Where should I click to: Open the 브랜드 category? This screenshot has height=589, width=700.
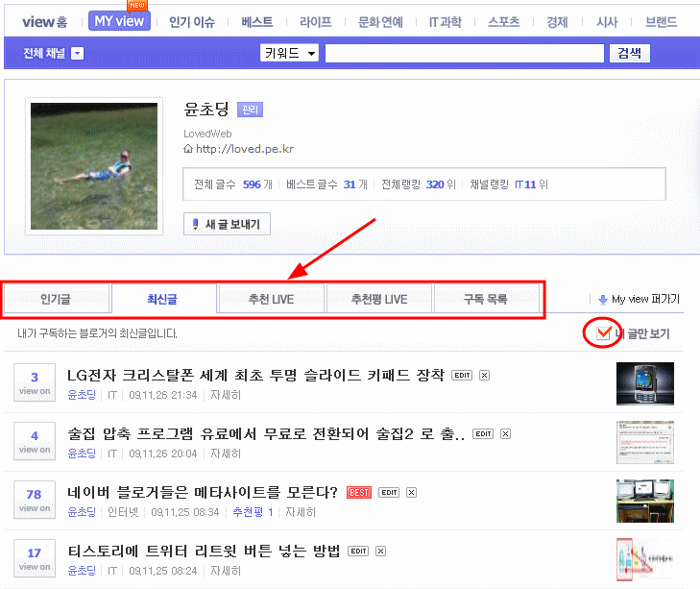coord(662,22)
